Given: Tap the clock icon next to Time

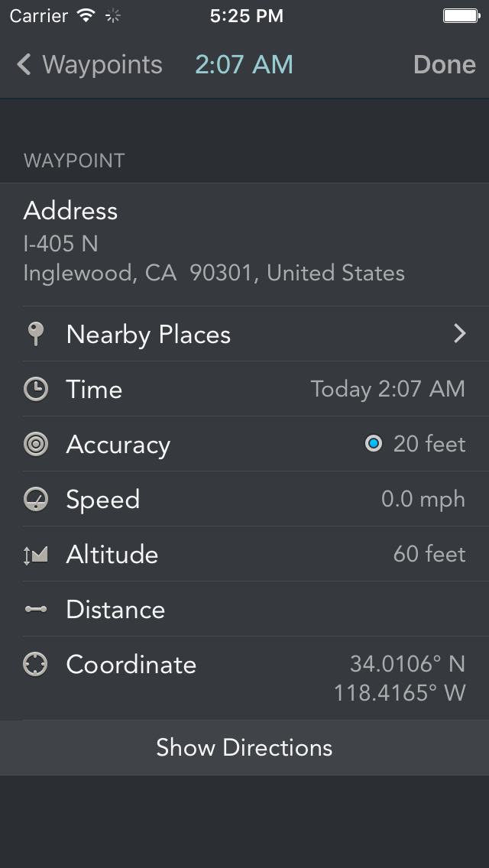Looking at the screenshot, I should (35, 390).
